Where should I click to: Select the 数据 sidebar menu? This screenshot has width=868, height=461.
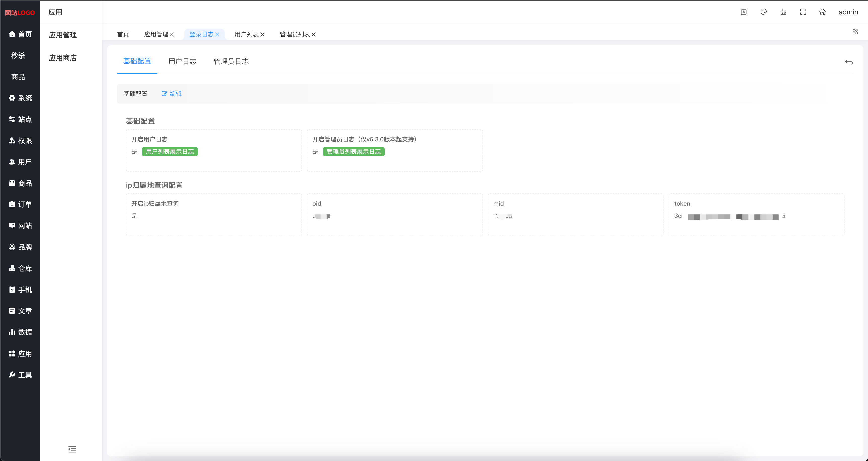(x=20, y=332)
